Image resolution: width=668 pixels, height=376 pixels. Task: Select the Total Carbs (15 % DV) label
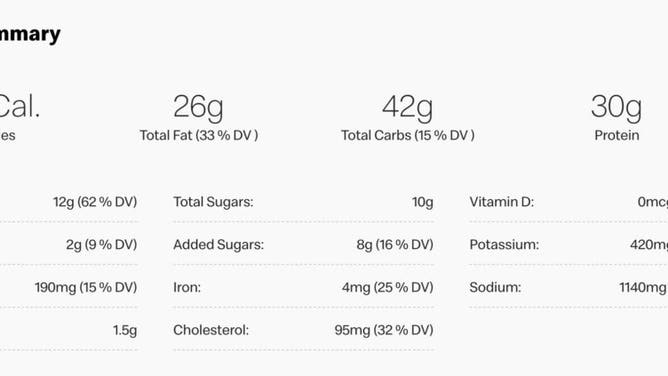tap(408, 135)
